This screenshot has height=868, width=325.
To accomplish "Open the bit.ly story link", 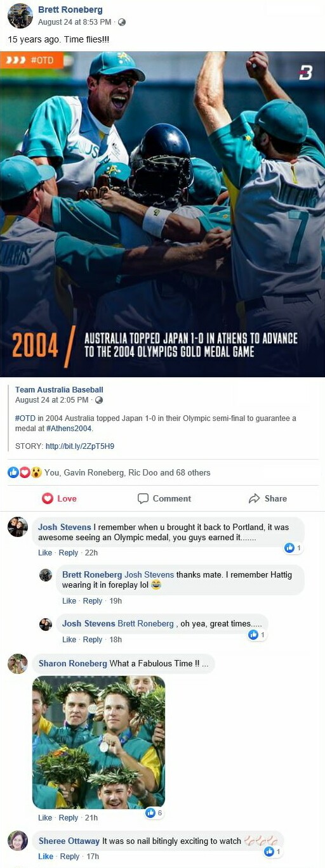I will [80, 446].
